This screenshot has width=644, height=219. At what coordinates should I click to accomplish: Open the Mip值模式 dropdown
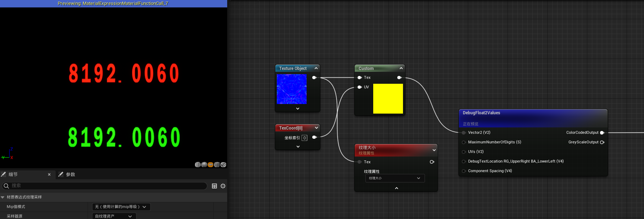tap(121, 207)
